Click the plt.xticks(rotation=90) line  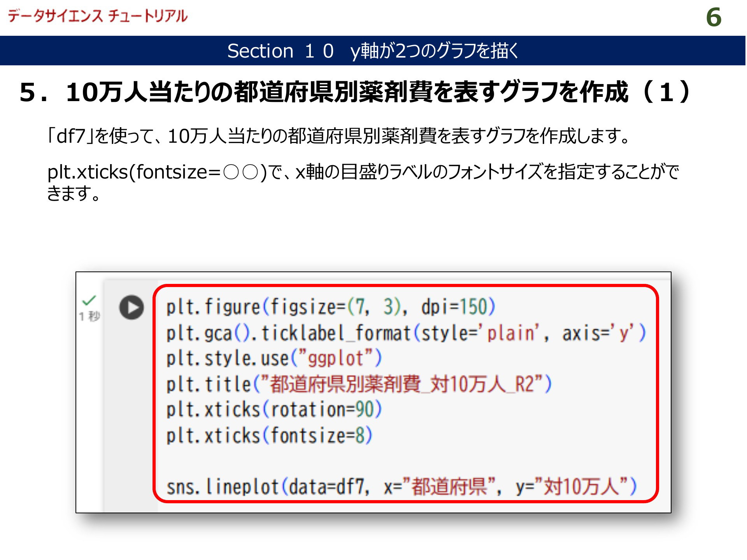[274, 409]
